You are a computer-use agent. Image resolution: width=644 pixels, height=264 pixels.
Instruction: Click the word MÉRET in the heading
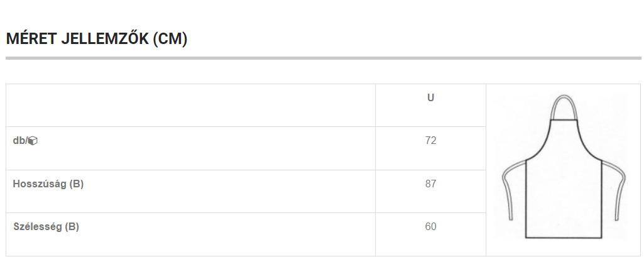pyautogui.click(x=31, y=38)
